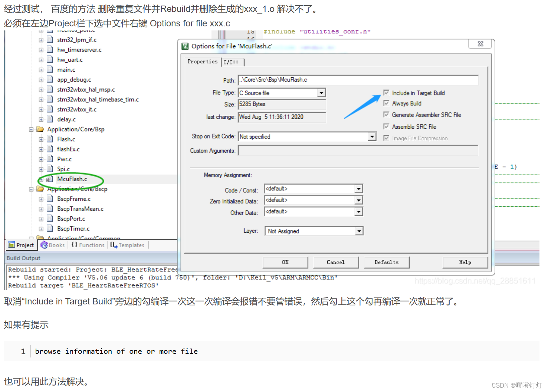Select McuFlash.c in the project tree
Image resolution: width=548 pixels, height=392 pixels.
(x=72, y=179)
